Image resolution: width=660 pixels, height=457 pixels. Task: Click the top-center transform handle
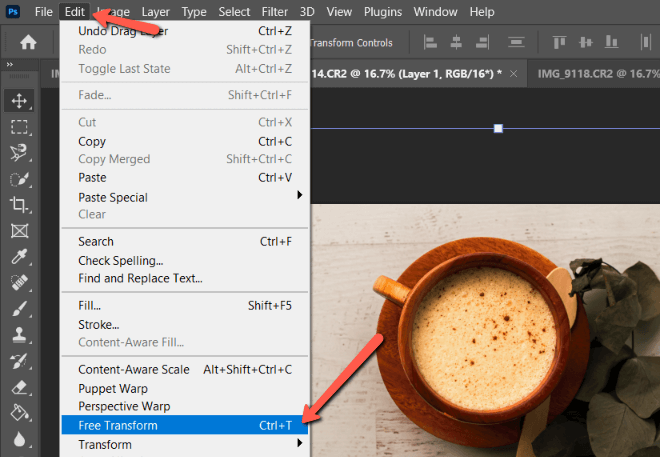coord(498,128)
